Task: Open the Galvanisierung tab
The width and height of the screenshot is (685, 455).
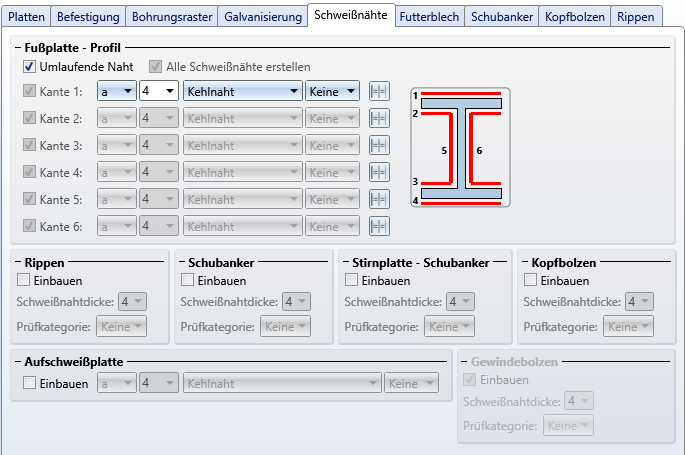Action: coord(263,17)
